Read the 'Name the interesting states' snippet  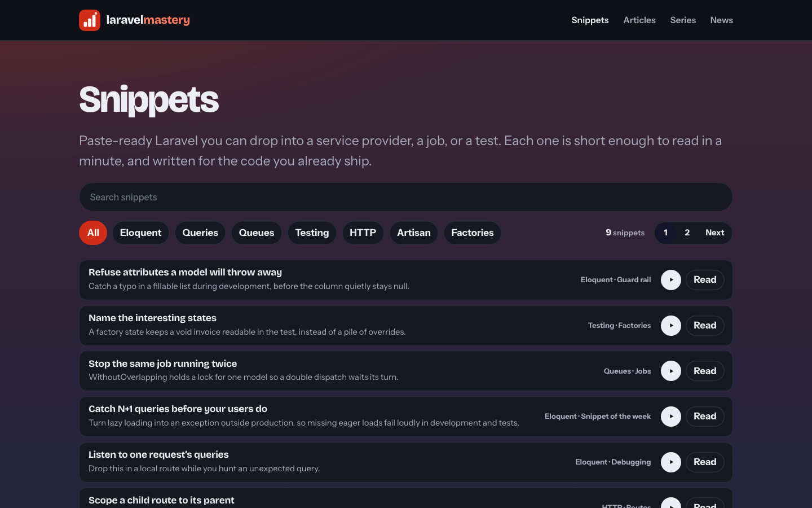705,326
